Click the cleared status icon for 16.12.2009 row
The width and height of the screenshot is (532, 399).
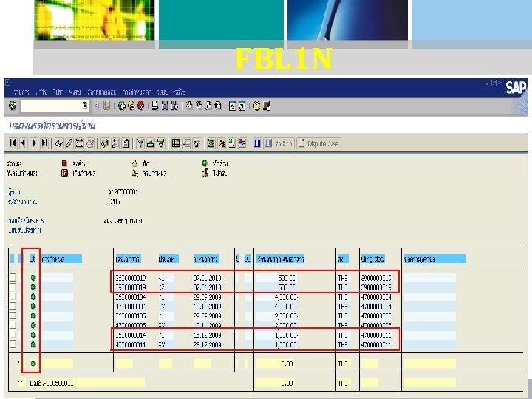pos(33,335)
